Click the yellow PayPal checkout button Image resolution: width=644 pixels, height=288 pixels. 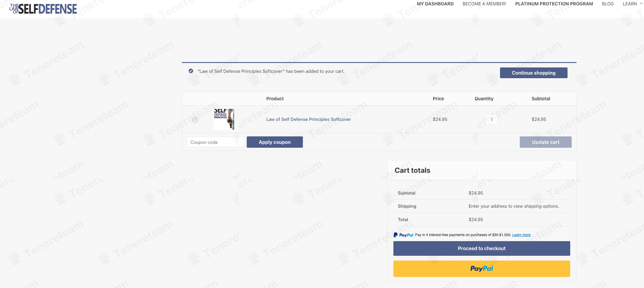(x=482, y=269)
